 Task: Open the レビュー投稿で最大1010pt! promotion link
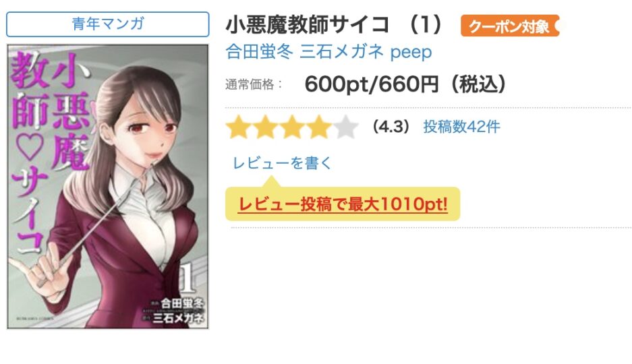343,204
